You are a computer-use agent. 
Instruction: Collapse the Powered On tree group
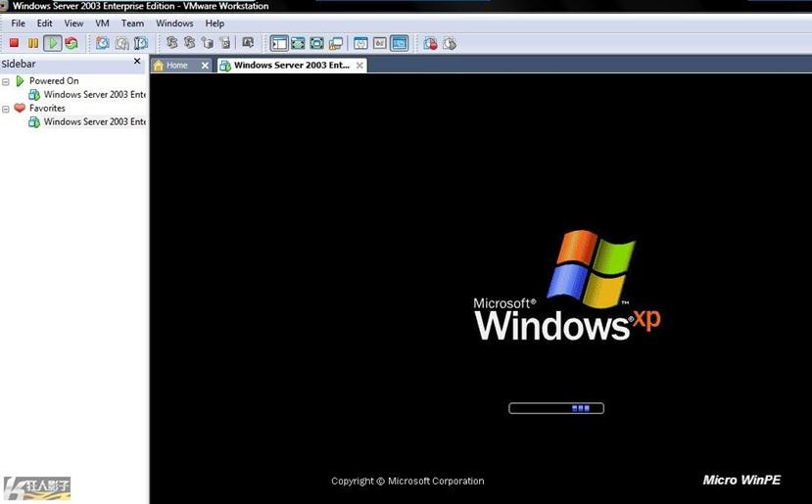(x=6, y=82)
